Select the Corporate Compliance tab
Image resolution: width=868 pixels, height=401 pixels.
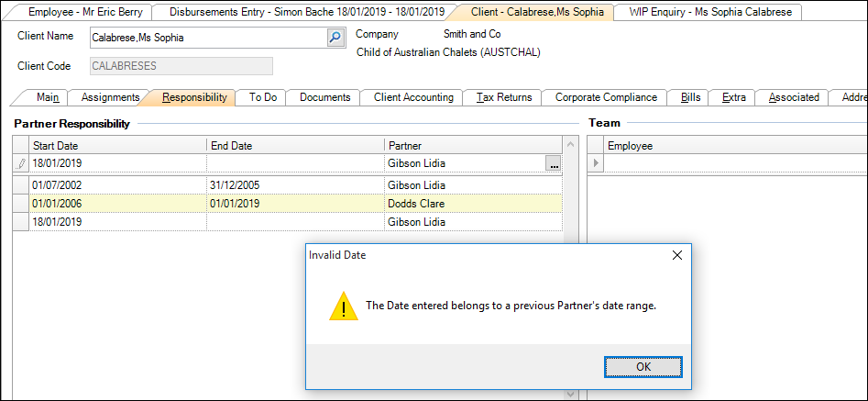(606, 97)
